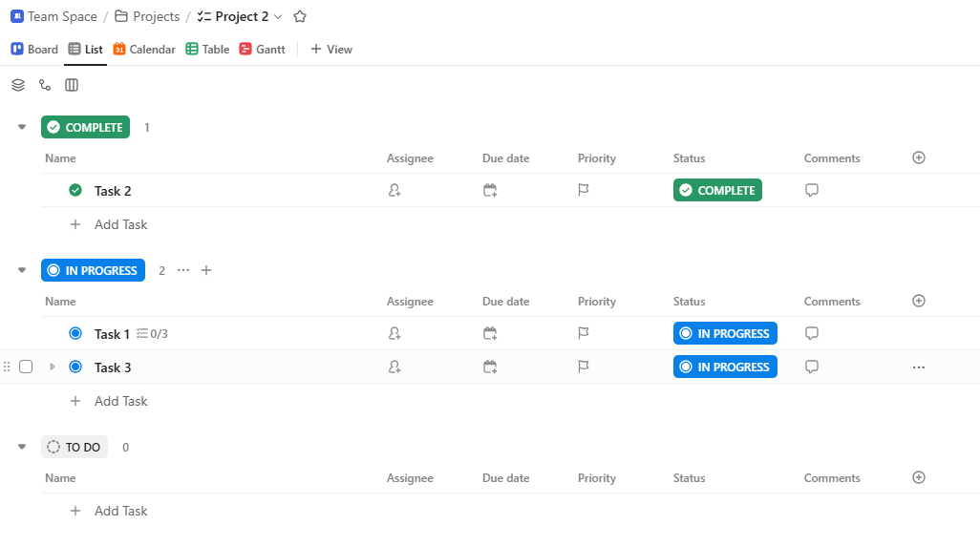Click the IN PROGRESS status badge of Task 1
Image resolution: width=980 pixels, height=546 pixels.
pyautogui.click(x=725, y=334)
